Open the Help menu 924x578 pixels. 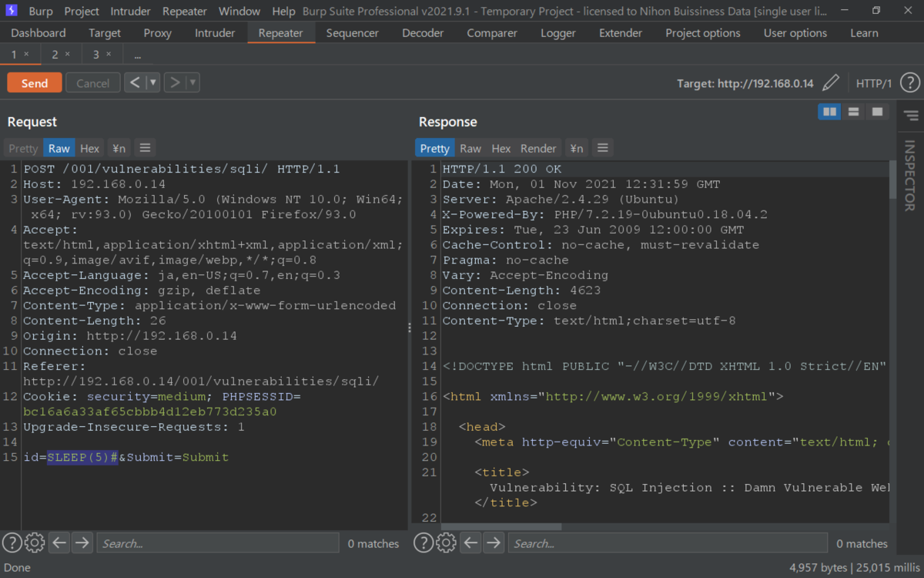pos(283,12)
